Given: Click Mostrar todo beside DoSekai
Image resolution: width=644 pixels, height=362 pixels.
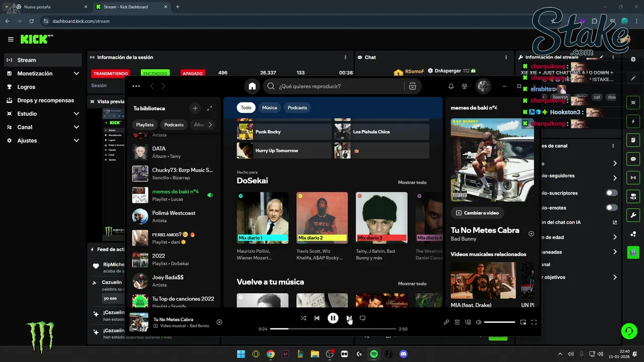Looking at the screenshot, I should pyautogui.click(x=412, y=183).
